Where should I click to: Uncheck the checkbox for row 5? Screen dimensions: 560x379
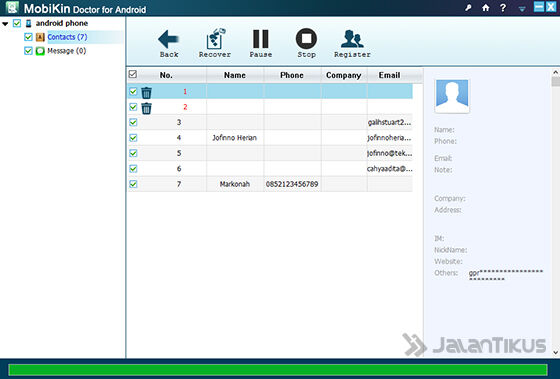(x=133, y=153)
